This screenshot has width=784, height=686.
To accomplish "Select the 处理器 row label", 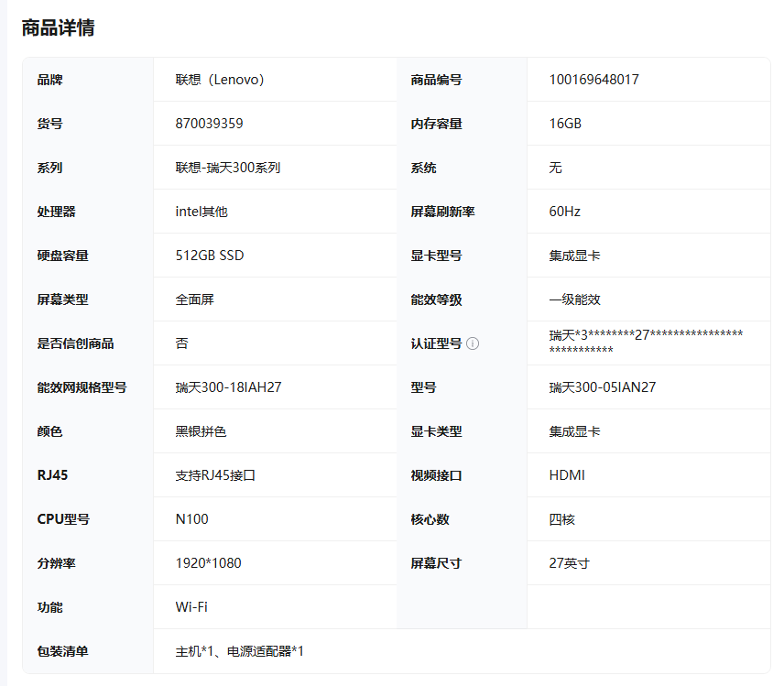I will pos(56,212).
